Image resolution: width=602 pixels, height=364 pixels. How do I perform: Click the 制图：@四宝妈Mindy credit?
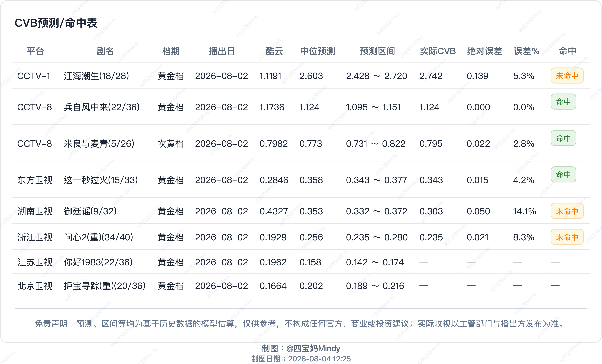click(301, 348)
